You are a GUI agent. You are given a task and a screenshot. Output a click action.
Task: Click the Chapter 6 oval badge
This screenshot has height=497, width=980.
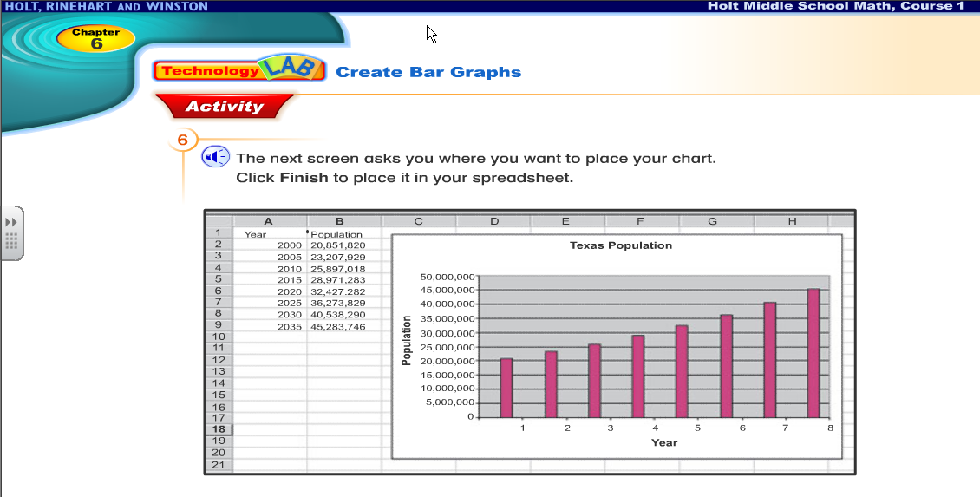[x=95, y=38]
